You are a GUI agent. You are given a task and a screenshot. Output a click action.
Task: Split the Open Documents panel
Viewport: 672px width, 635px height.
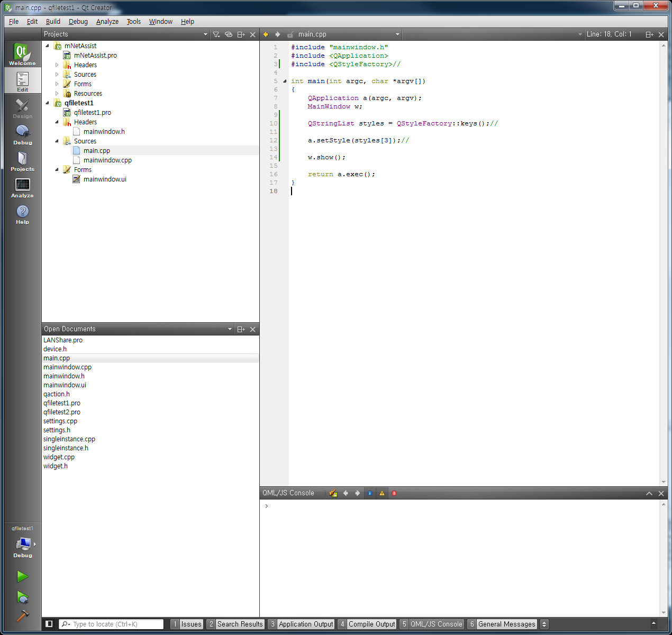(241, 329)
